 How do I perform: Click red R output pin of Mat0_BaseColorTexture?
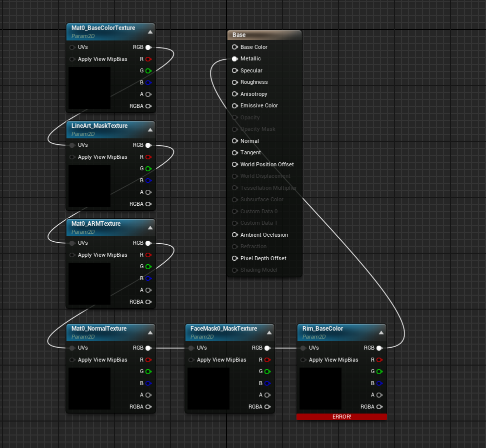click(x=148, y=59)
